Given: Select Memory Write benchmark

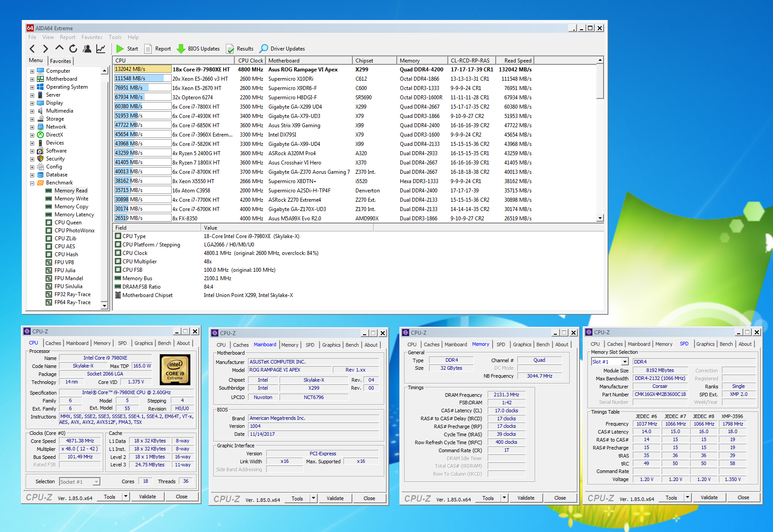Looking at the screenshot, I should coord(71,199).
